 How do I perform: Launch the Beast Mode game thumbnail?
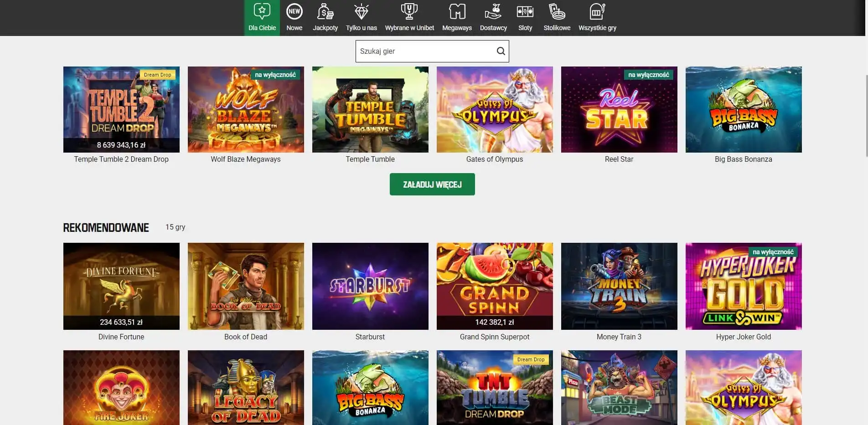point(619,388)
